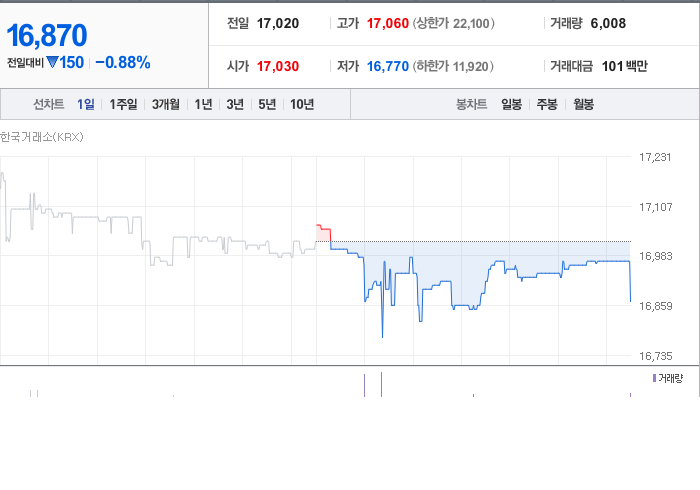700x490 pixels.
Task: Click the 선차트 label
Action: (49, 104)
